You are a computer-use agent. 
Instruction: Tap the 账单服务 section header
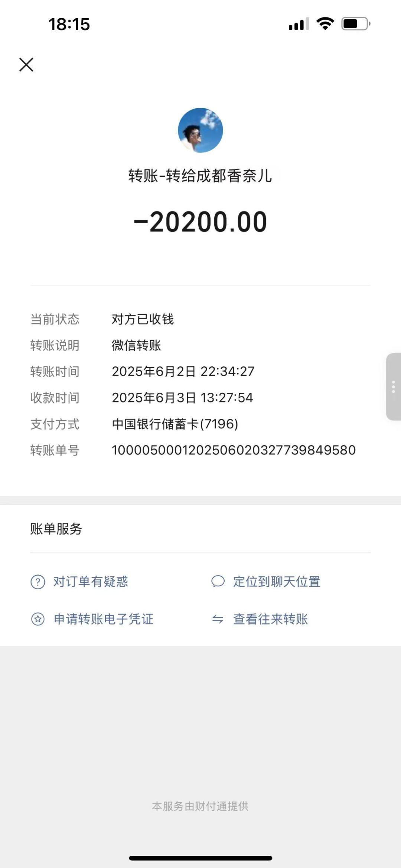[x=56, y=529]
